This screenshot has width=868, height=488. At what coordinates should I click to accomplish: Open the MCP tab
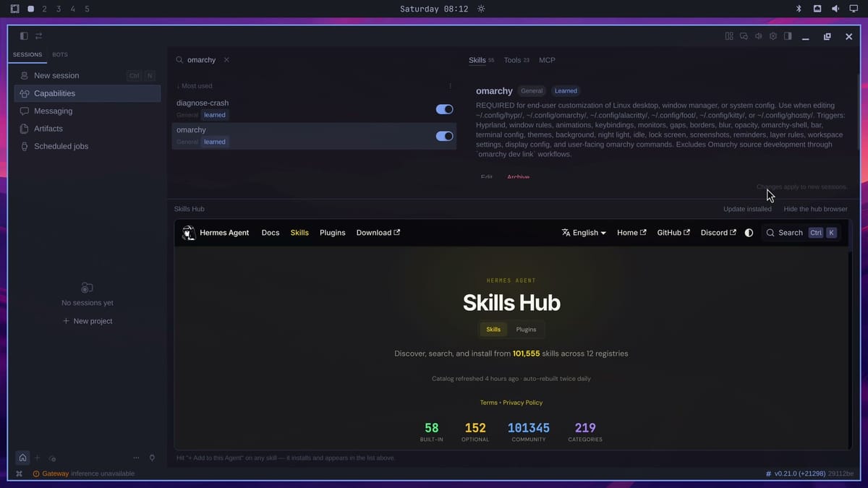click(548, 60)
